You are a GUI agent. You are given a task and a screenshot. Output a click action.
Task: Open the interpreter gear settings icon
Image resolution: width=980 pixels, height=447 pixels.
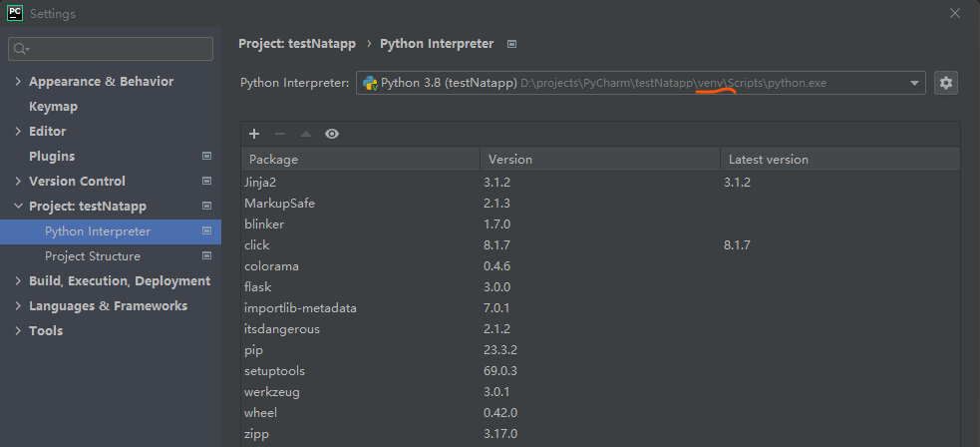click(946, 83)
